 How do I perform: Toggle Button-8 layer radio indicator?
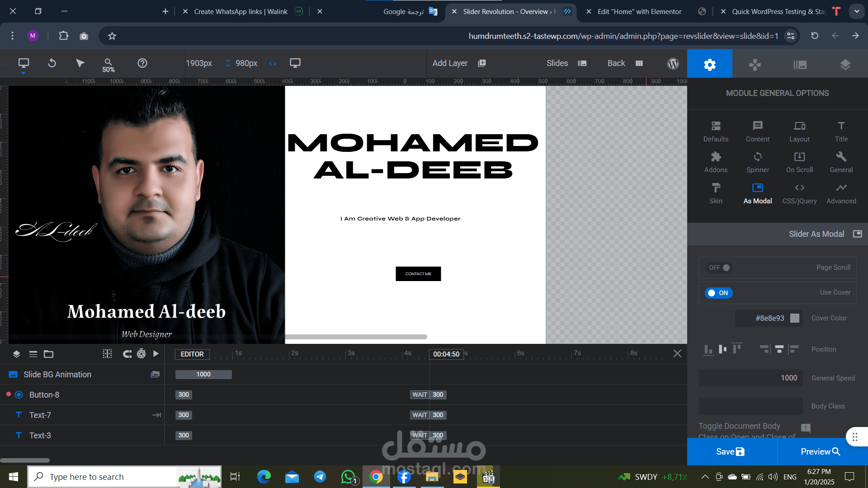[19, 395]
